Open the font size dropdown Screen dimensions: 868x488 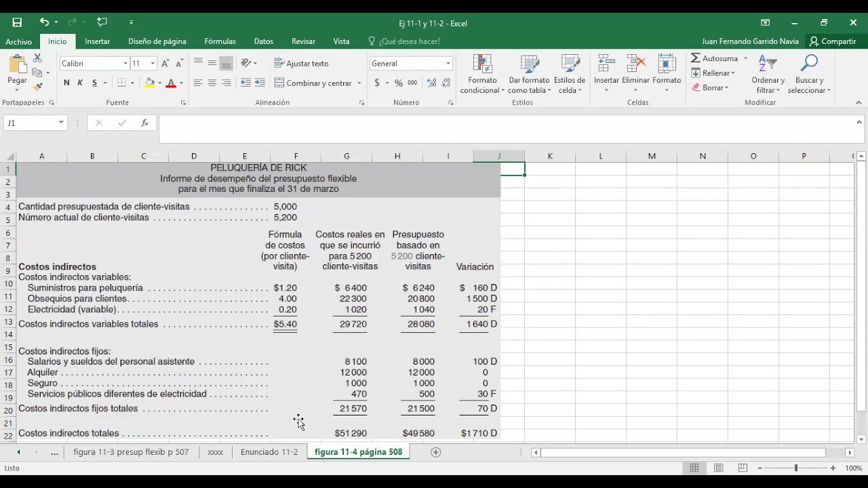[153, 63]
